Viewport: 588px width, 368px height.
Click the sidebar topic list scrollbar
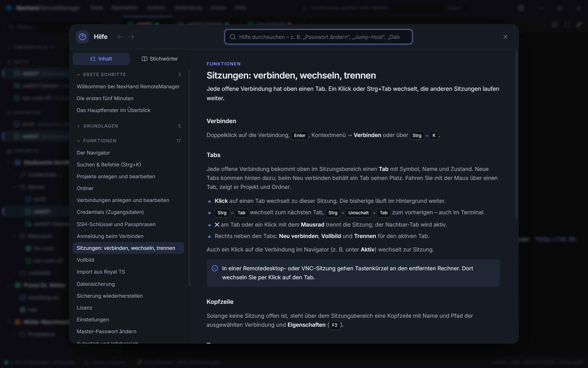(x=189, y=178)
